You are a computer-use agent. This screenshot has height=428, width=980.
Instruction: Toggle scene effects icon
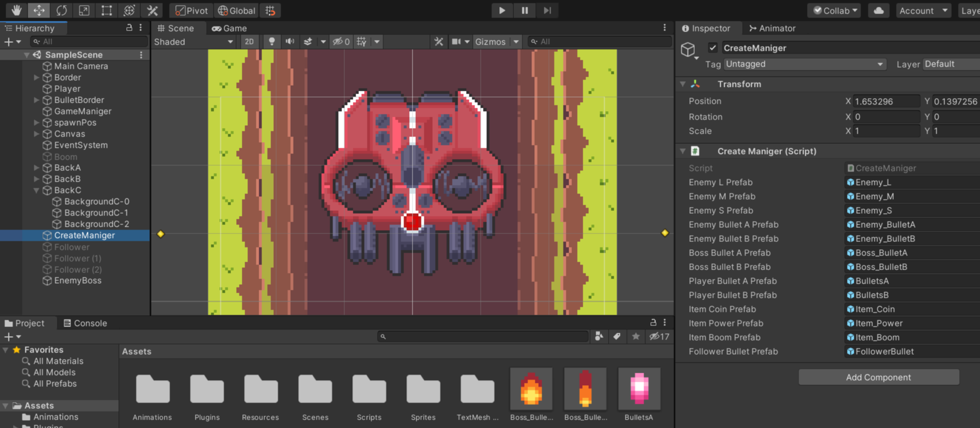coord(308,42)
